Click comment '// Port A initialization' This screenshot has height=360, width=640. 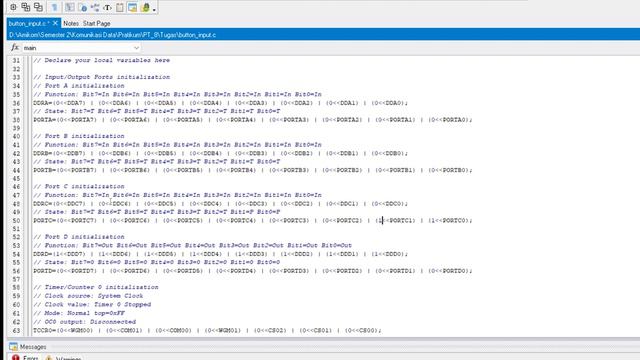(79, 86)
